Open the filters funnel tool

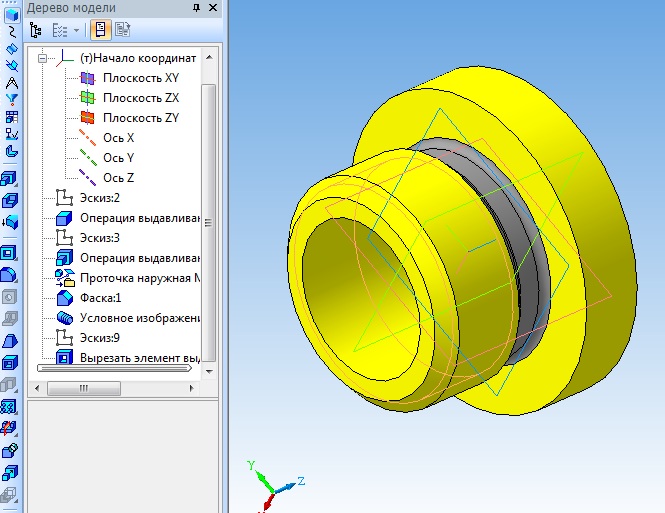(x=11, y=100)
